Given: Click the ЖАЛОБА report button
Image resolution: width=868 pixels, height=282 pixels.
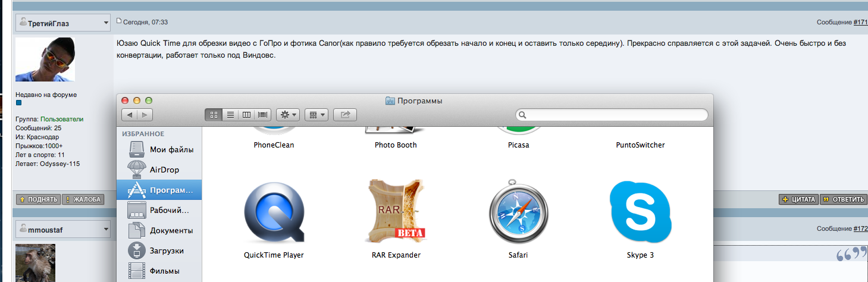Looking at the screenshot, I should (83, 199).
